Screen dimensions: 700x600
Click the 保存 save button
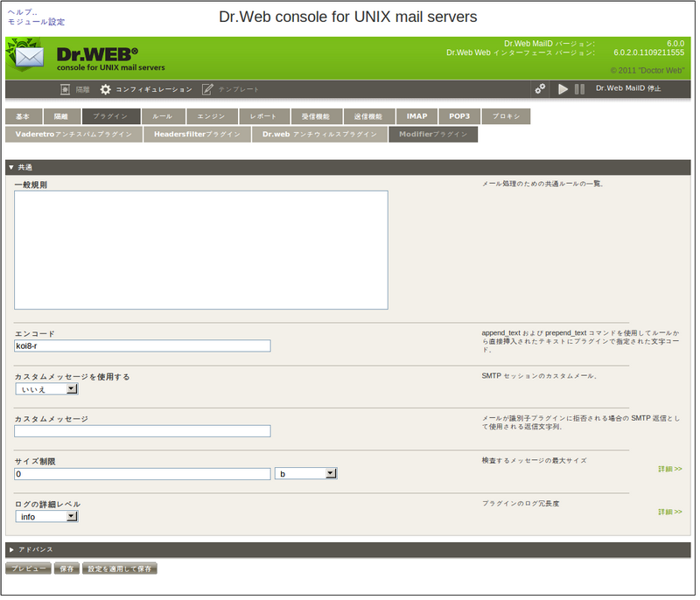(x=67, y=569)
